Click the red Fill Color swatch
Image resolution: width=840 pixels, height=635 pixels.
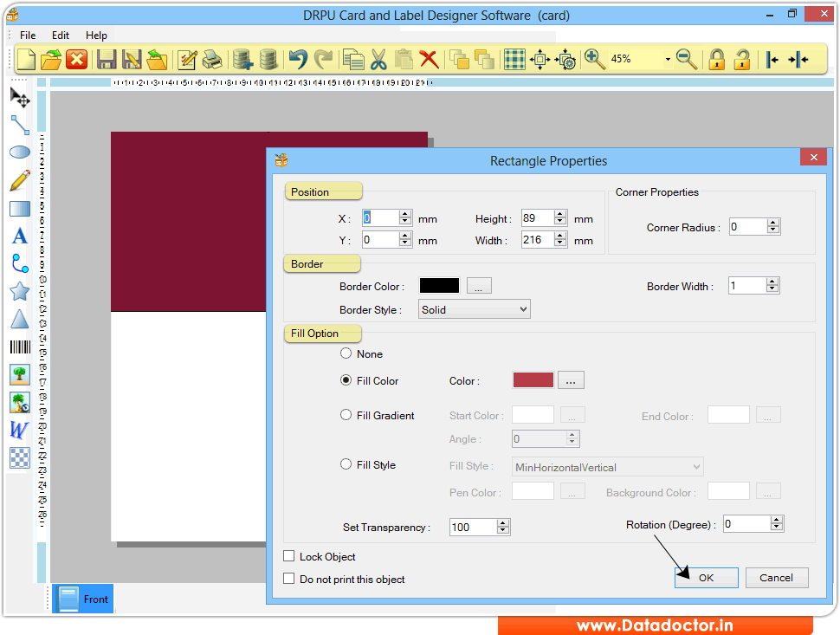pos(533,379)
